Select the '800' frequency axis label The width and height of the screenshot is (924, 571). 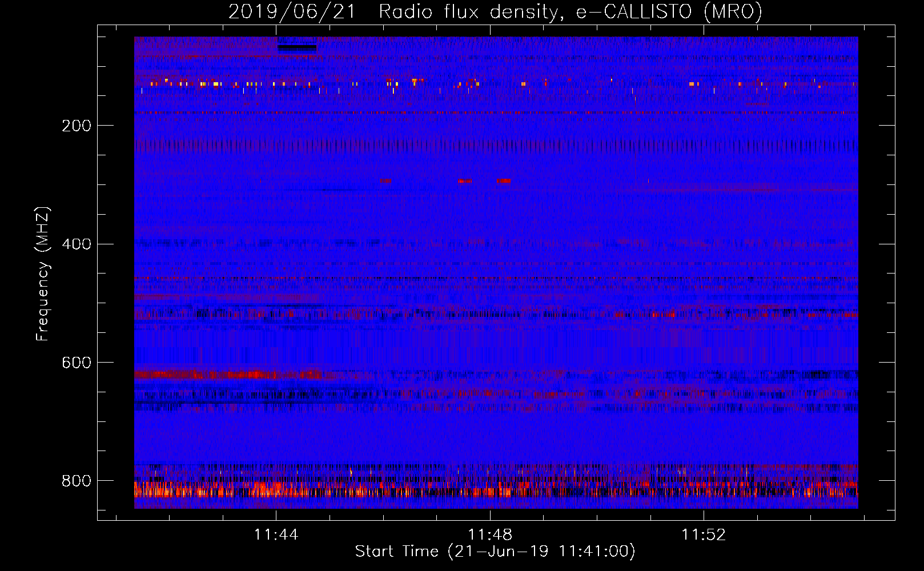[x=77, y=481]
